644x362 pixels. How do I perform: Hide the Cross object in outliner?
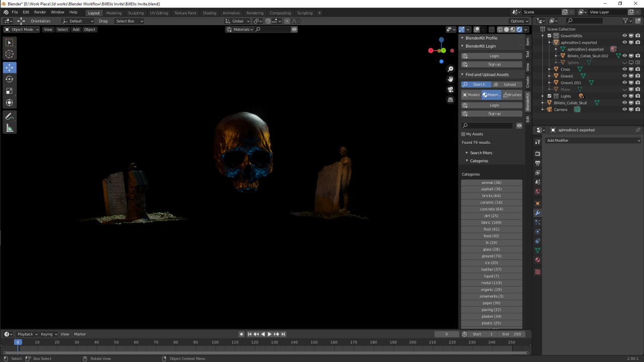point(624,69)
